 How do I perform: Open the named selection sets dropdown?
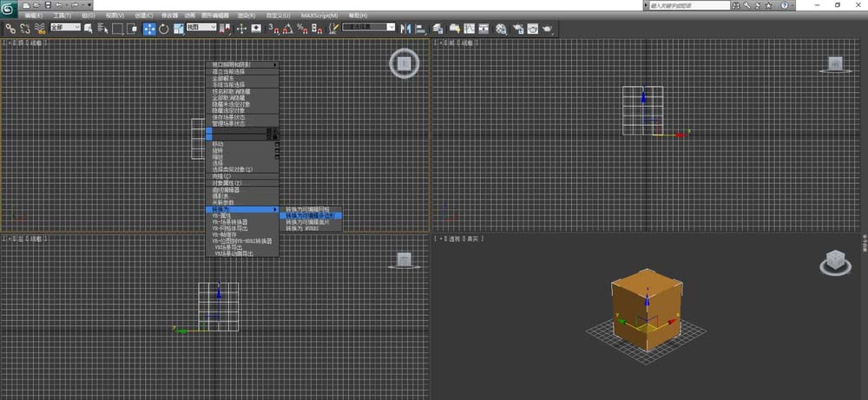[x=368, y=28]
